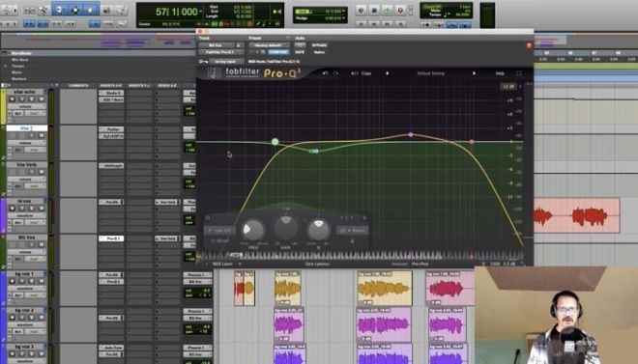This screenshot has height=364, width=638.
Task: Click the red Record transport button
Action: coord(400,11)
